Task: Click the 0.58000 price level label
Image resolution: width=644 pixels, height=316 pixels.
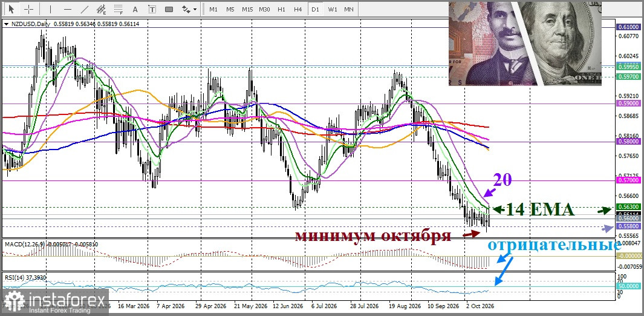Action: click(628, 142)
